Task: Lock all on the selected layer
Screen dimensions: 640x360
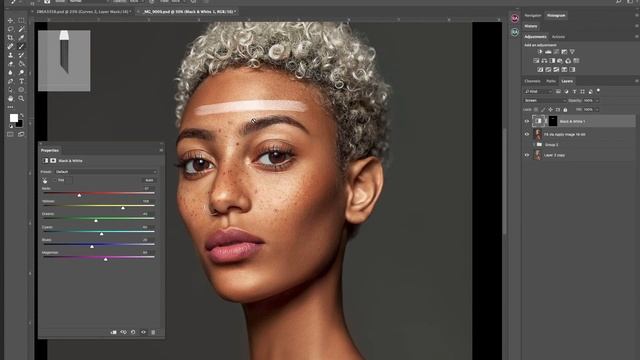Action: [x=565, y=110]
